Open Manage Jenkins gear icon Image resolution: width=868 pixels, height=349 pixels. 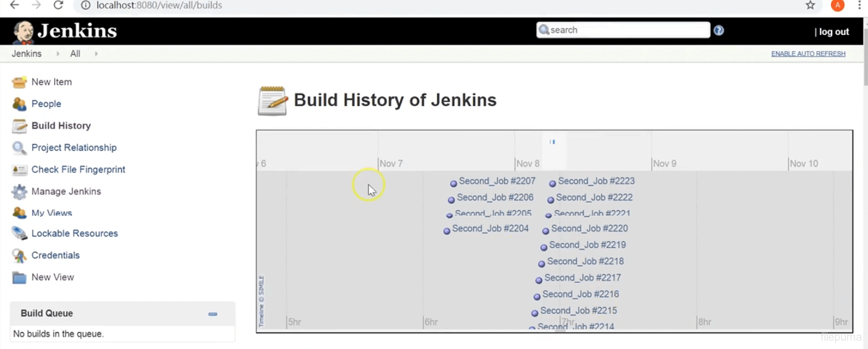point(19,191)
